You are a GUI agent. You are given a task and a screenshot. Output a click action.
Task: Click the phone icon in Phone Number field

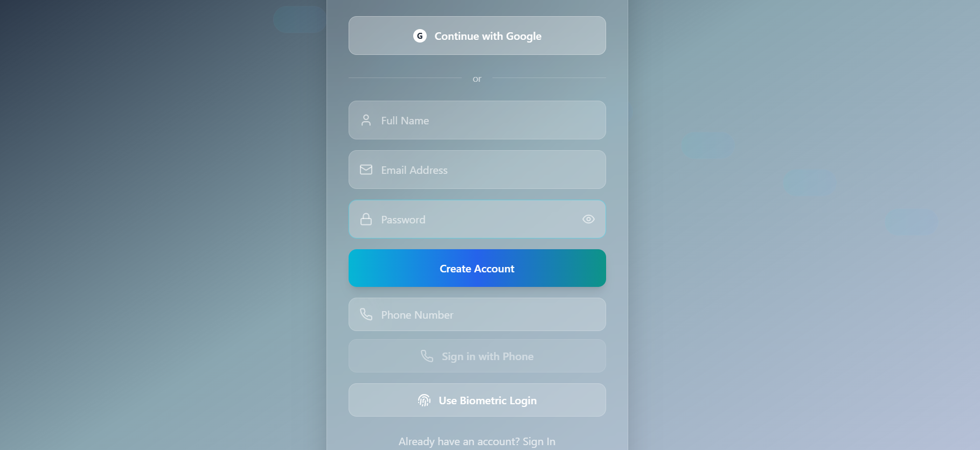click(366, 314)
